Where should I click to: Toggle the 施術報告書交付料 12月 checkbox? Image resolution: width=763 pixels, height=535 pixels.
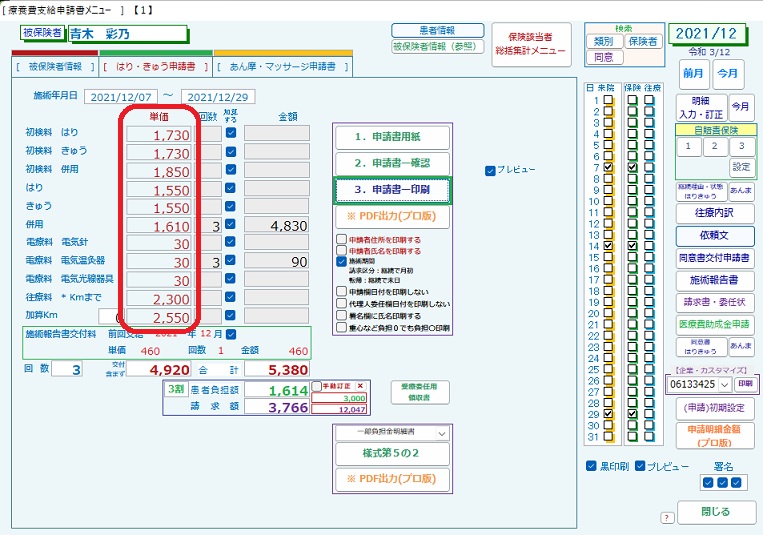click(x=231, y=334)
